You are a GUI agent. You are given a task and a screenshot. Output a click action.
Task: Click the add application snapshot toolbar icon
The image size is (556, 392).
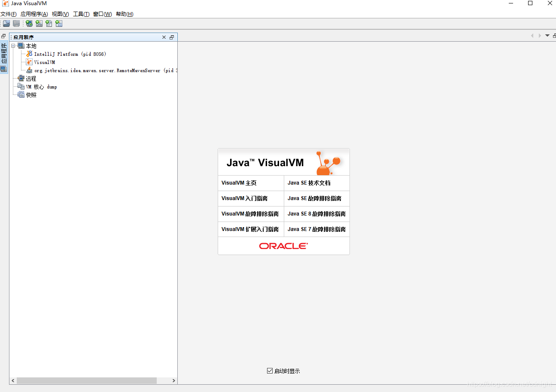[59, 24]
